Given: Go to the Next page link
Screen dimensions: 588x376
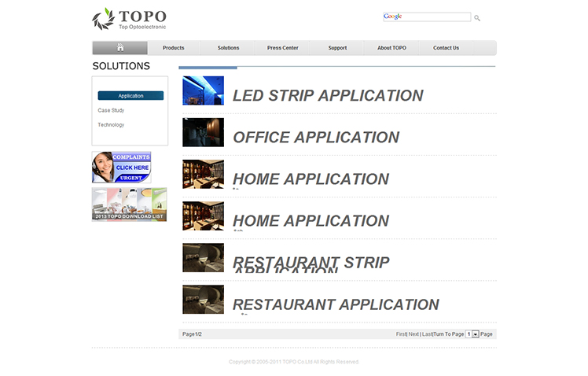Looking at the screenshot, I should (413, 334).
